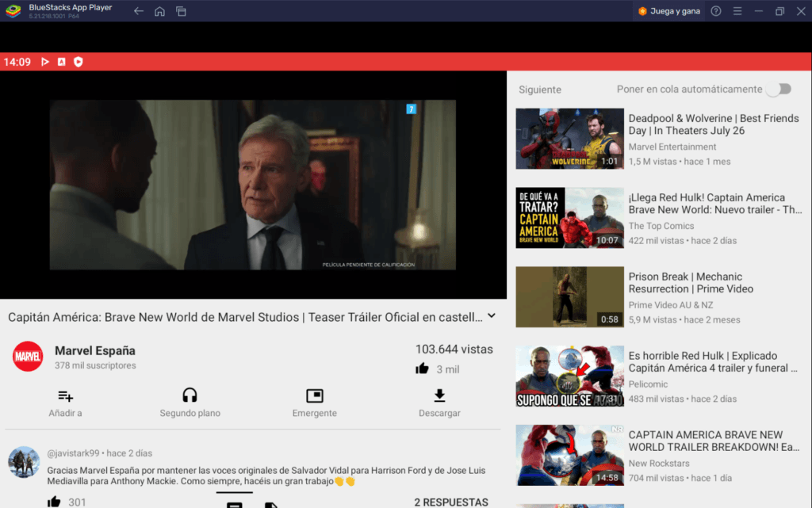Open Marvel España channel name link
812x508 pixels.
coord(95,350)
